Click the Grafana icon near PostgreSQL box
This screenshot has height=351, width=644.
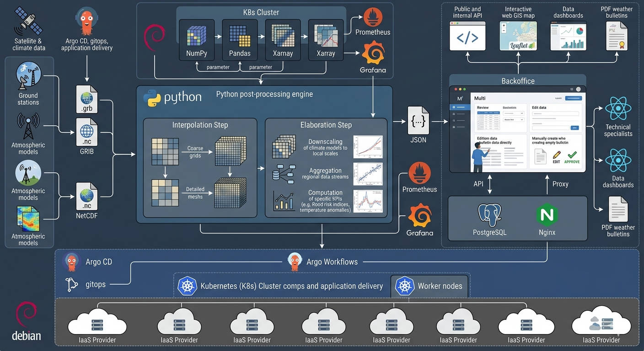[419, 215]
